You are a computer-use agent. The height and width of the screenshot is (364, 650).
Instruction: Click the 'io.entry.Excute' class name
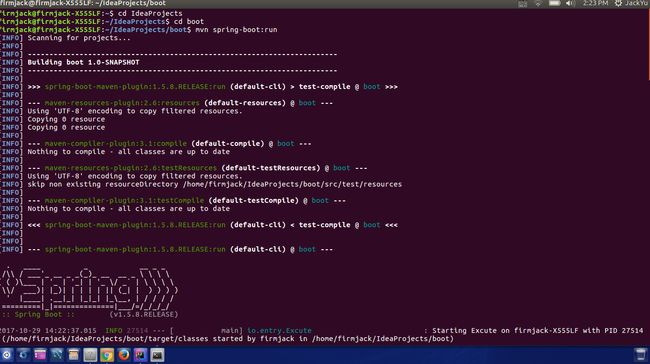point(279,330)
